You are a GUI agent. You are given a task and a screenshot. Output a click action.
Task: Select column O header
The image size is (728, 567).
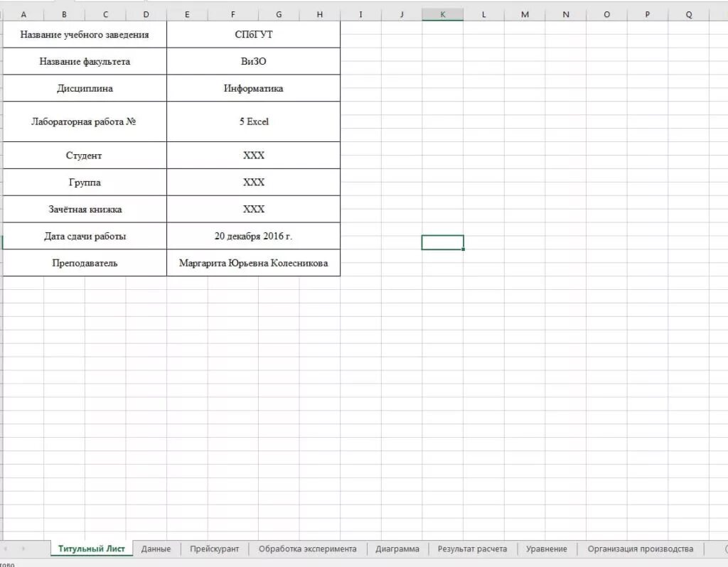606,14
